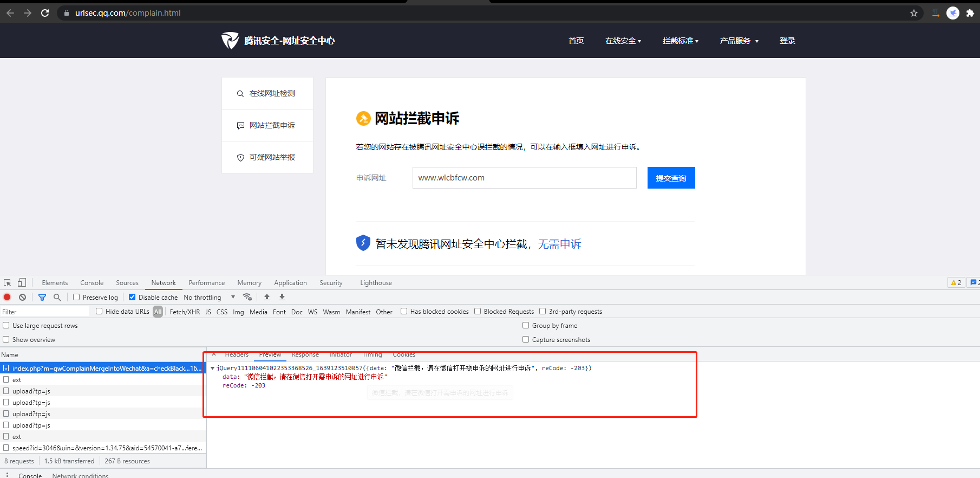Viewport: 980px width, 478px height.
Task: Select the speed?id=3046 request row
Action: [x=103, y=448]
